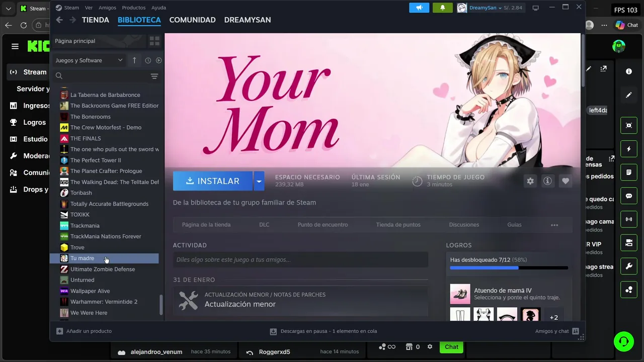Click INSTALAR button
Screen dimensions: 644x362
(x=213, y=181)
